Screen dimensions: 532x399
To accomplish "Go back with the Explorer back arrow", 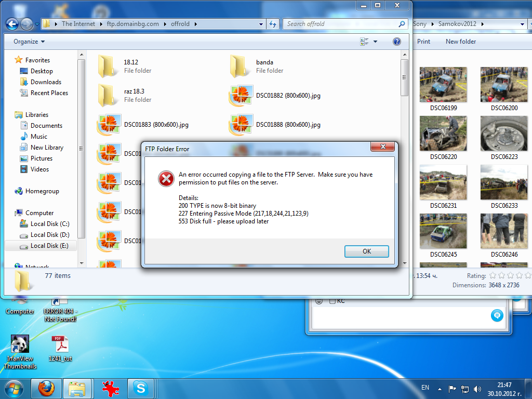I will [12, 24].
